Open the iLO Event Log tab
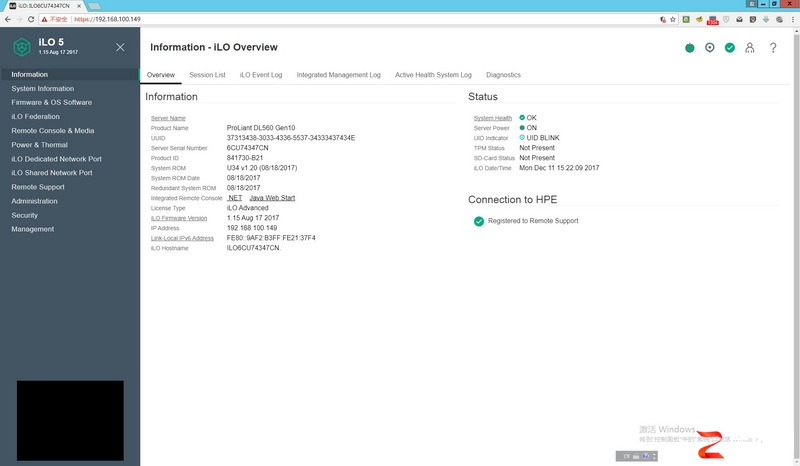This screenshot has height=466, width=800. click(261, 75)
